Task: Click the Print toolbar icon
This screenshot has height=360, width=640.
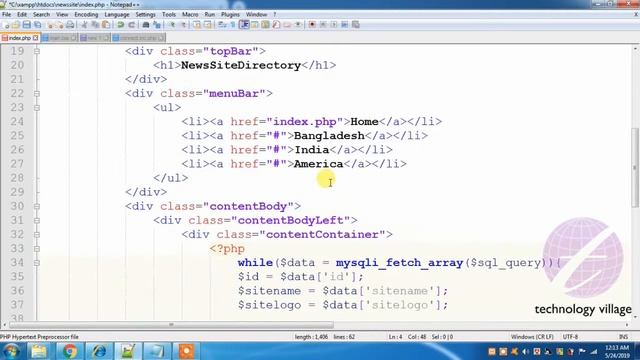Action: coord(70,25)
